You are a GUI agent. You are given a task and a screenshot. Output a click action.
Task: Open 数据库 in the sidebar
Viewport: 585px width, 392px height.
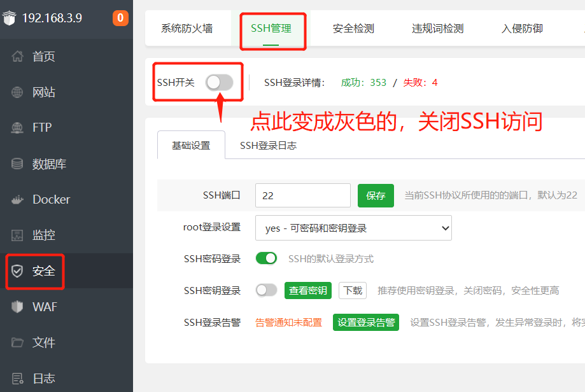point(49,164)
